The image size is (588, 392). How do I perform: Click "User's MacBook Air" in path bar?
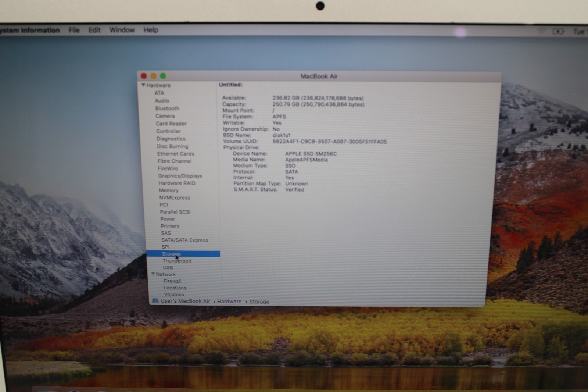(x=185, y=301)
